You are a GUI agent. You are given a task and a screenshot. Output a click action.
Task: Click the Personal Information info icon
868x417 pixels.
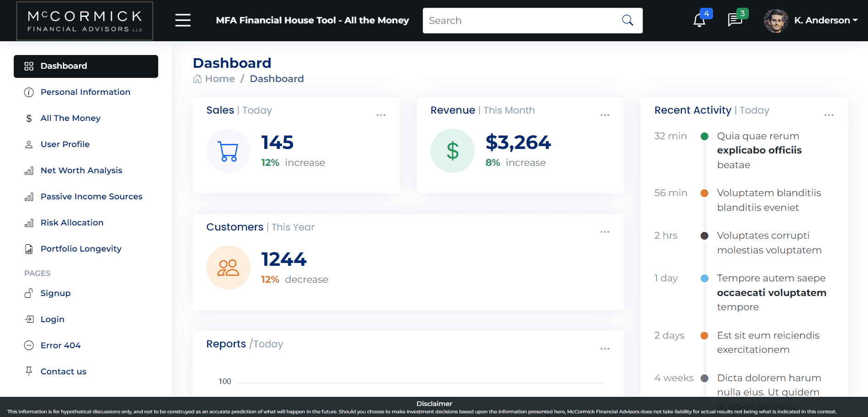coord(29,92)
